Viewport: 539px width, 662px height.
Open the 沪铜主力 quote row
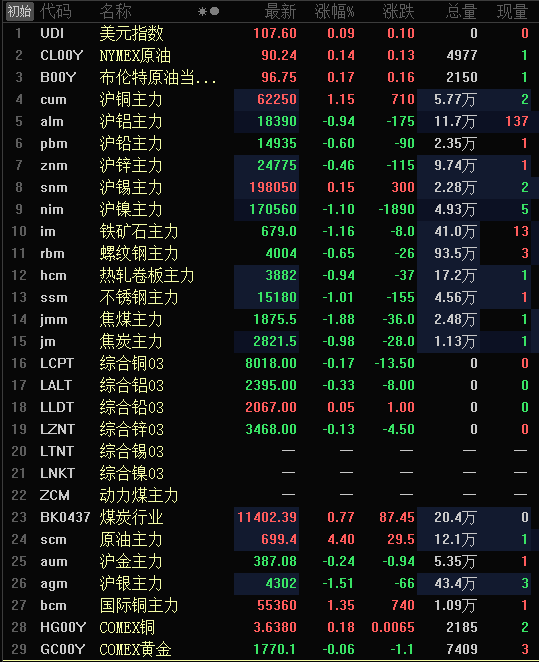(269, 100)
